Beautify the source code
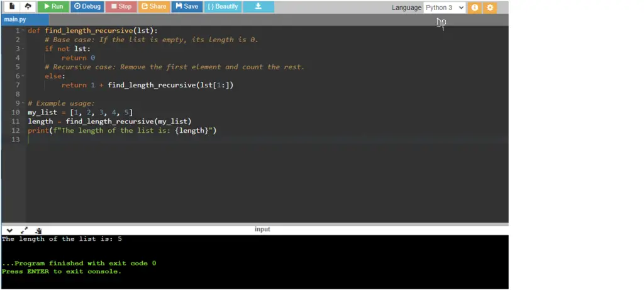644x290 pixels. pyautogui.click(x=223, y=6)
